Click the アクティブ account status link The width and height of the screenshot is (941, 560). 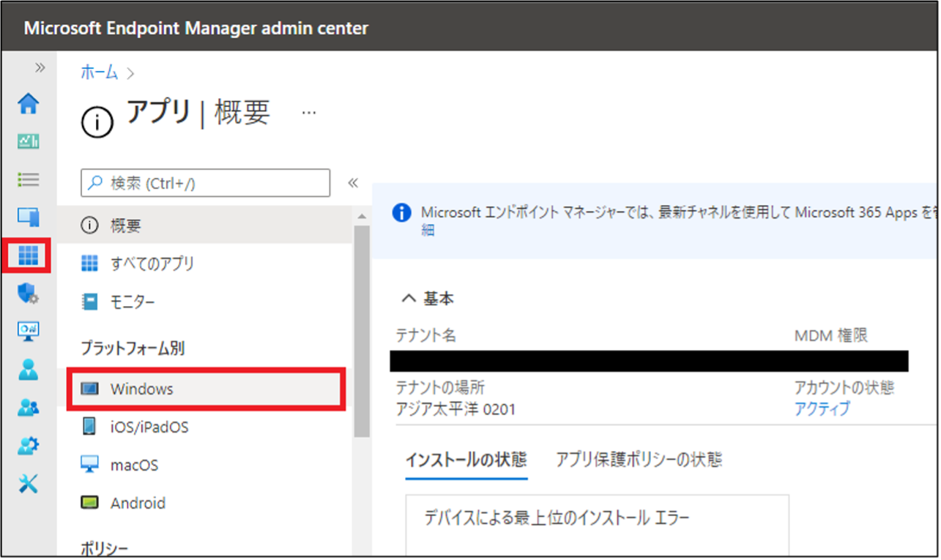(x=822, y=408)
